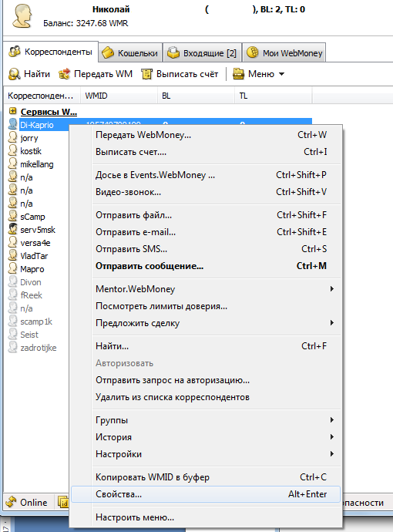
Task: Click the Передать WM toolbar icon
Action: click(x=64, y=74)
